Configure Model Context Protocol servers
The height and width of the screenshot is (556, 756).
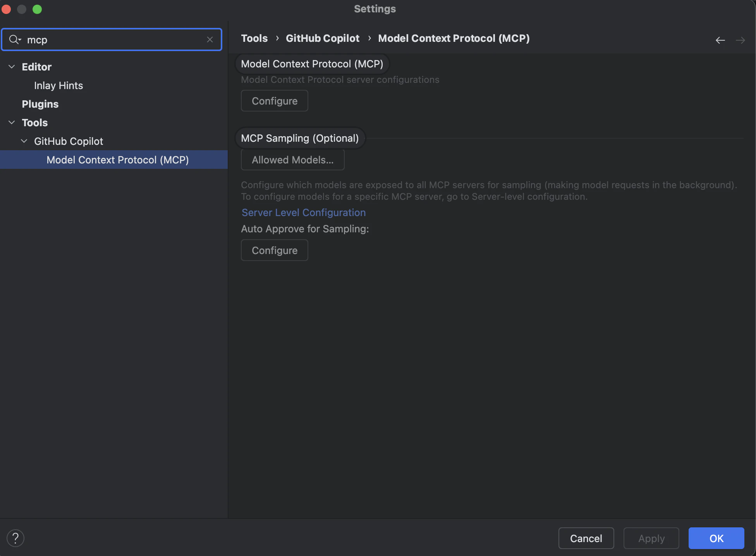275,101
